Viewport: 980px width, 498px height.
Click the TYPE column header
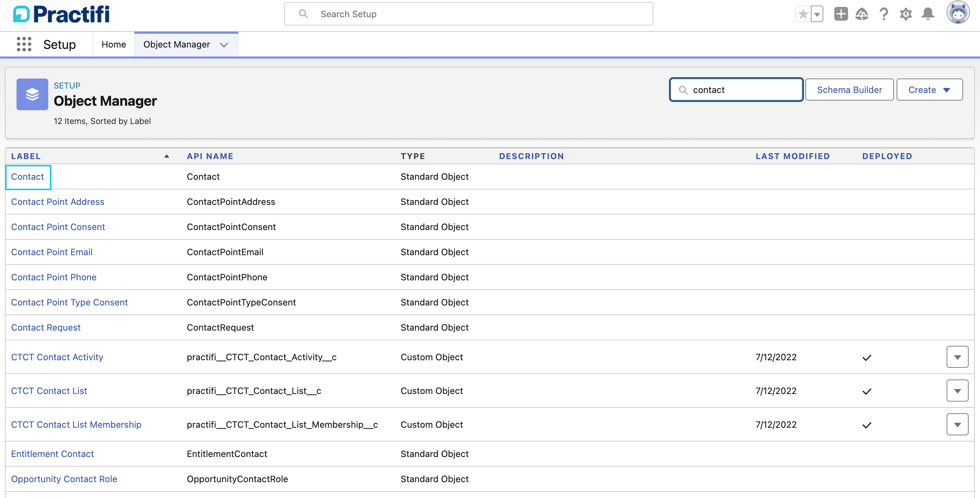point(412,156)
